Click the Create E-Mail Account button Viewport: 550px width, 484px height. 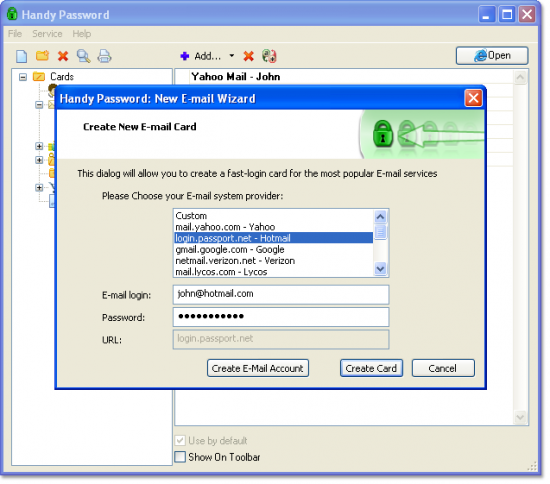[258, 368]
